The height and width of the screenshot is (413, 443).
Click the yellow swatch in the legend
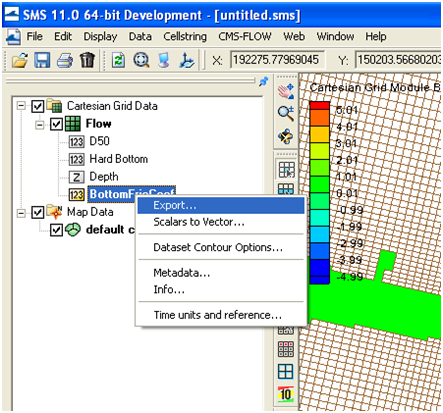coord(320,135)
